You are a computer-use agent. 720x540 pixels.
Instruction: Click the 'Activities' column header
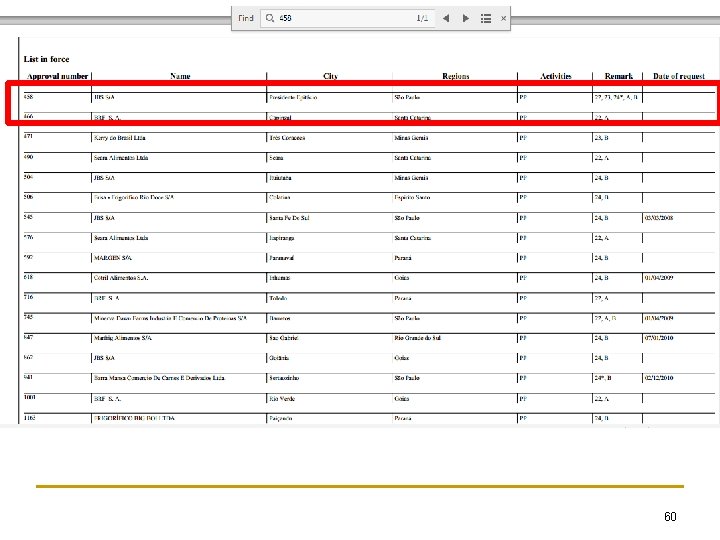pyautogui.click(x=556, y=76)
